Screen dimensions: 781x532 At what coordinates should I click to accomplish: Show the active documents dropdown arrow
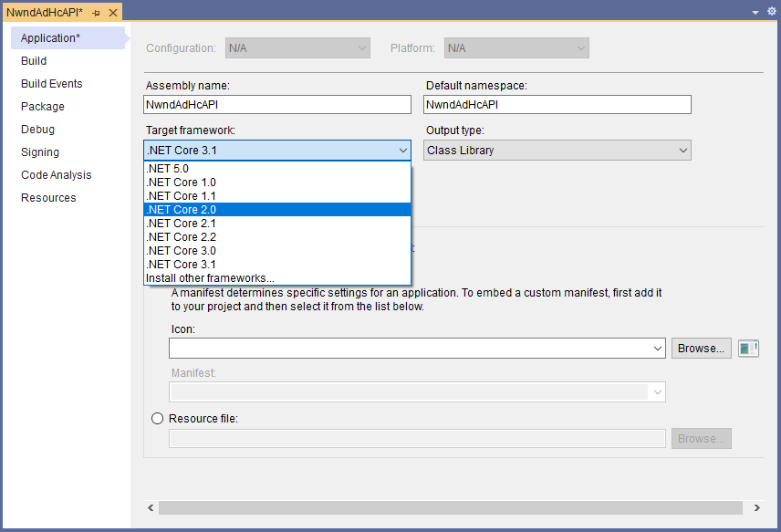[x=755, y=12]
